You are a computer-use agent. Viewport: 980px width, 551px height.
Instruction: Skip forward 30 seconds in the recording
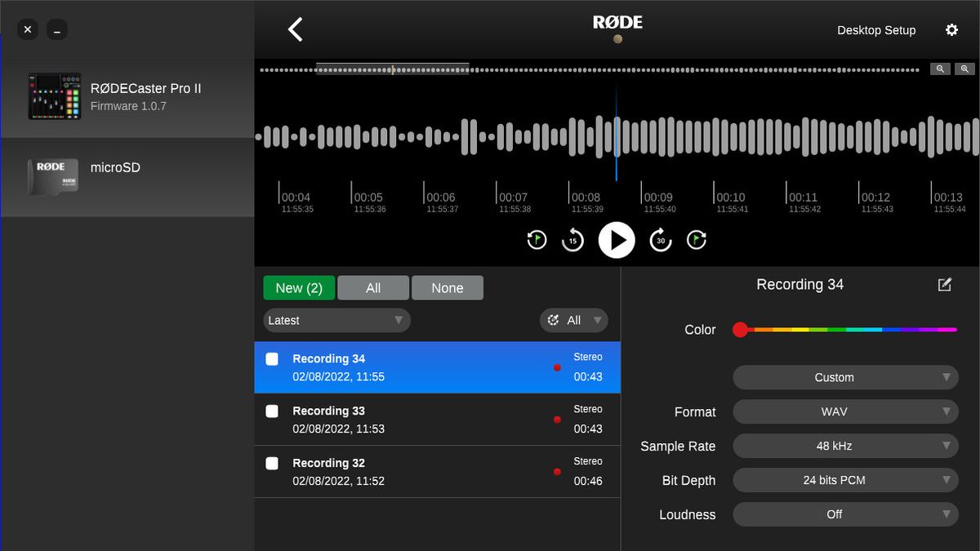point(660,239)
